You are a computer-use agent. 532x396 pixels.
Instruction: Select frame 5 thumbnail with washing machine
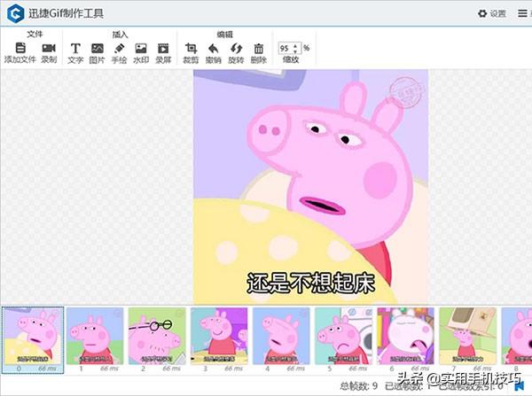(343, 336)
